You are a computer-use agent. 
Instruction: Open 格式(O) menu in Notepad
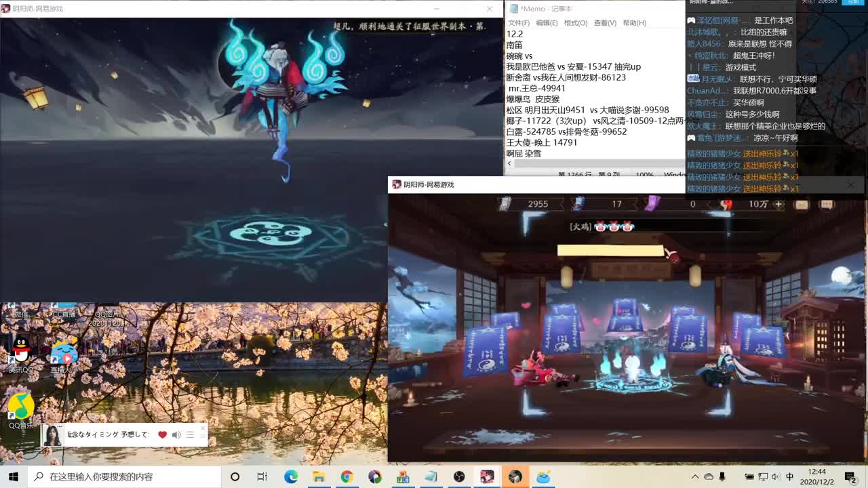(576, 23)
